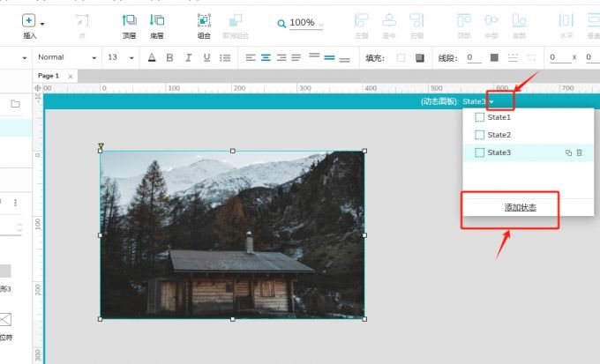
Task: Click the folder icon in left panel
Action: pos(15,104)
